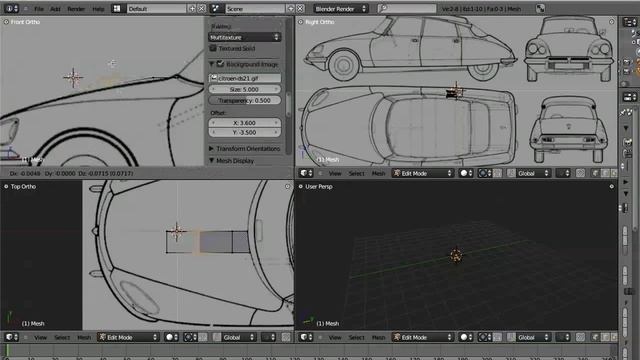The image size is (640, 360).
Task: Open pivot point selector in Top Ortho header
Action: pyautogui.click(x=190, y=338)
